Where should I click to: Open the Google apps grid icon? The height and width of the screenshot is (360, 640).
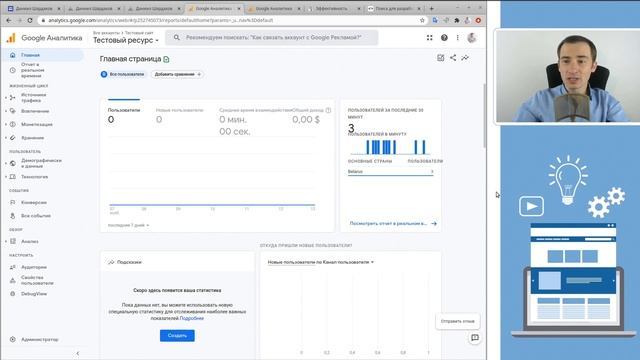(429, 38)
